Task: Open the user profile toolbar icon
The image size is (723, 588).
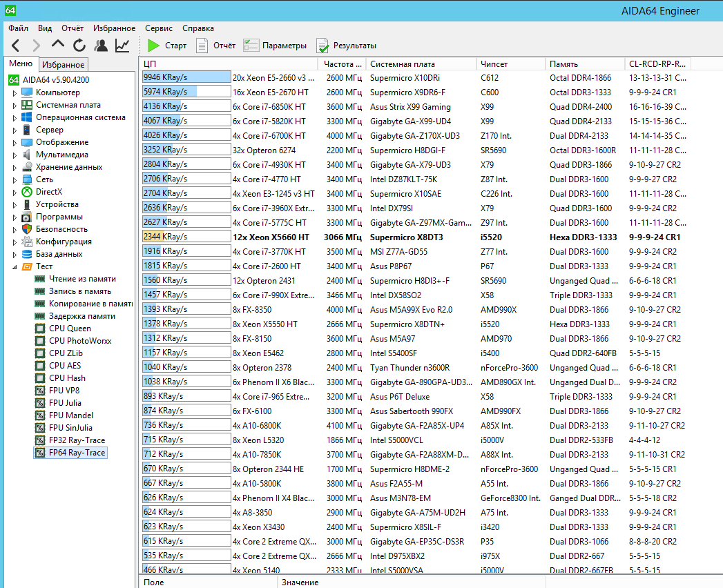Action: point(101,45)
